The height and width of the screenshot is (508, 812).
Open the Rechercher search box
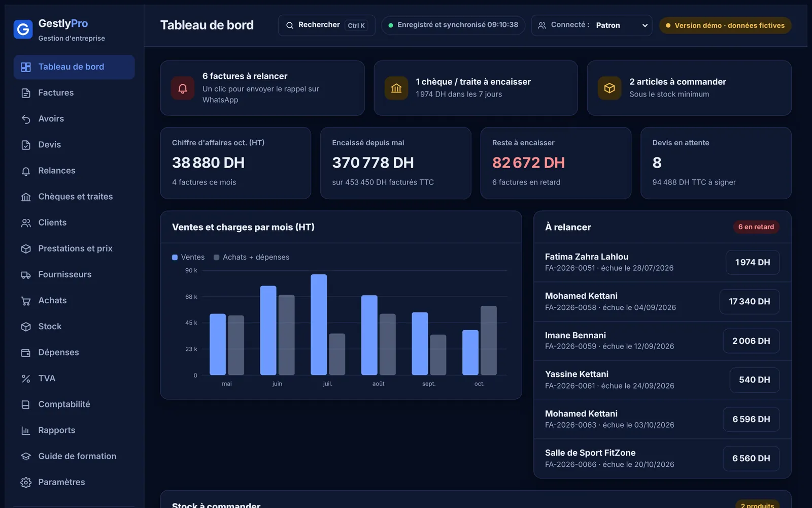point(327,25)
